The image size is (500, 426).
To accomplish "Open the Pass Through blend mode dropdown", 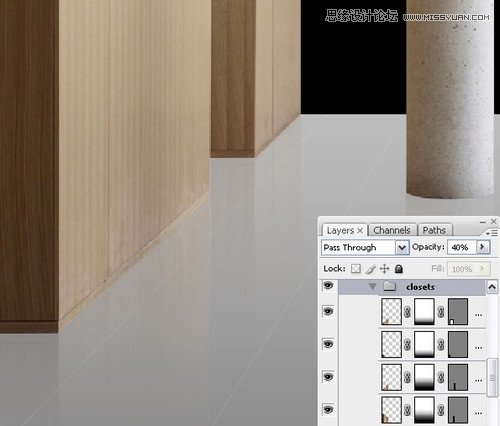I will tap(402, 248).
